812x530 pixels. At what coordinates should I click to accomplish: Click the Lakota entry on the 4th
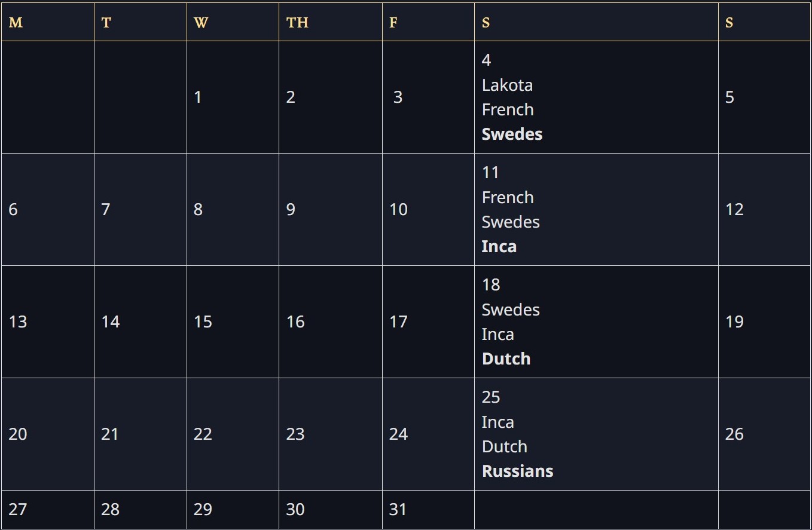click(x=507, y=85)
